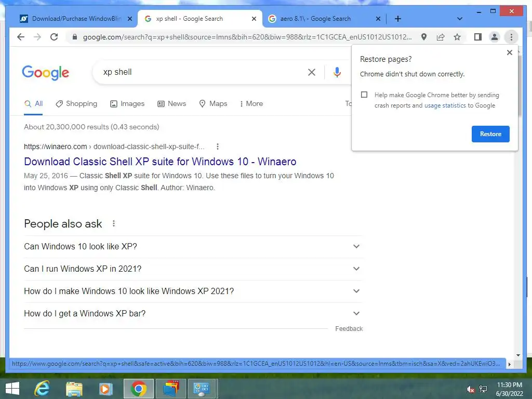This screenshot has width=532, height=399.
Task: Click the winaero.com result URL
Action: pyautogui.click(x=114, y=147)
